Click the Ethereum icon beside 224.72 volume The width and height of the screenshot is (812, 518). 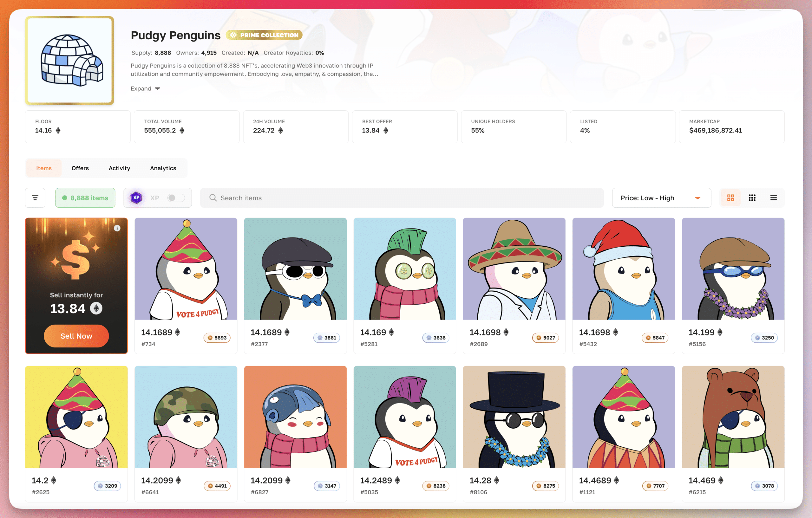click(x=281, y=130)
